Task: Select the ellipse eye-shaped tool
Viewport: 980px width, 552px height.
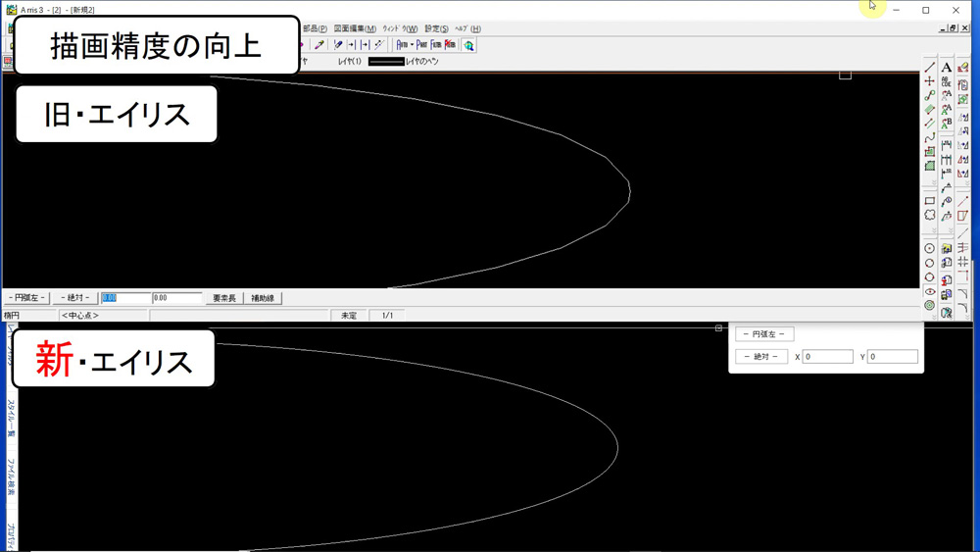Action: tap(929, 291)
